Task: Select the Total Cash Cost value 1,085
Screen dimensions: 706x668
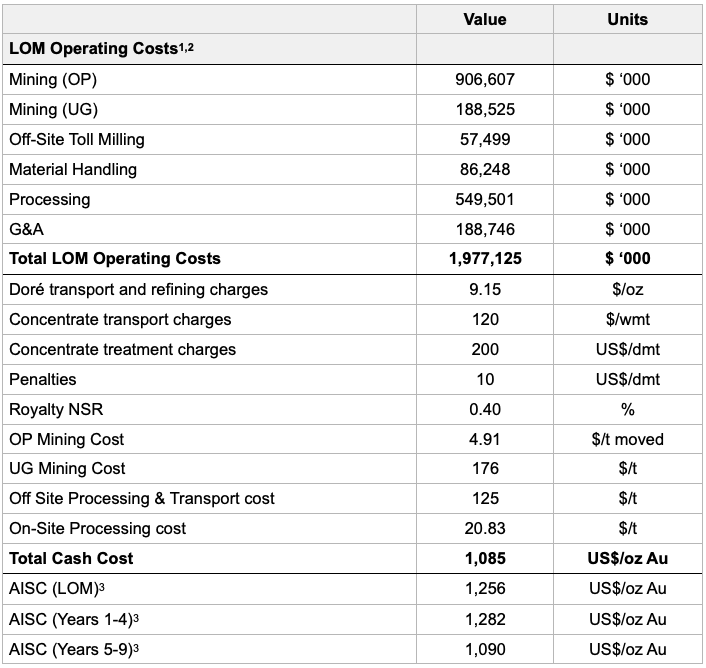Action: coord(485,559)
